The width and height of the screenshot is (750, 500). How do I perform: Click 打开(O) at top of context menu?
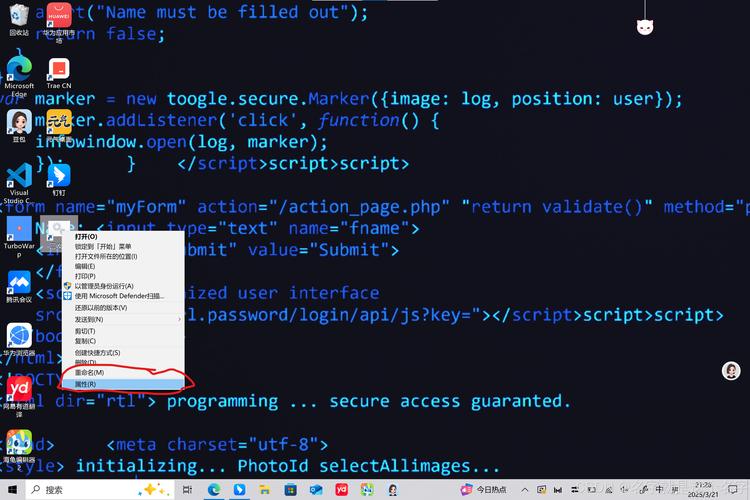[87, 236]
